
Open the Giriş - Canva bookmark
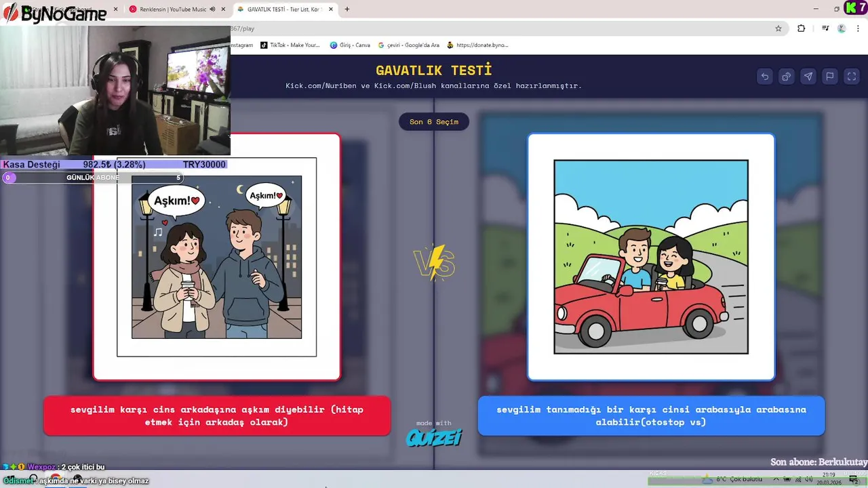(x=350, y=45)
